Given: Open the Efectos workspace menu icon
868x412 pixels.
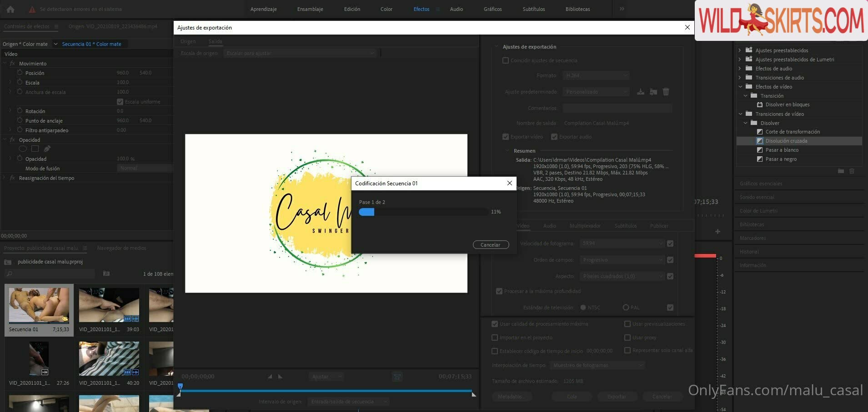Looking at the screenshot, I should 438,9.
